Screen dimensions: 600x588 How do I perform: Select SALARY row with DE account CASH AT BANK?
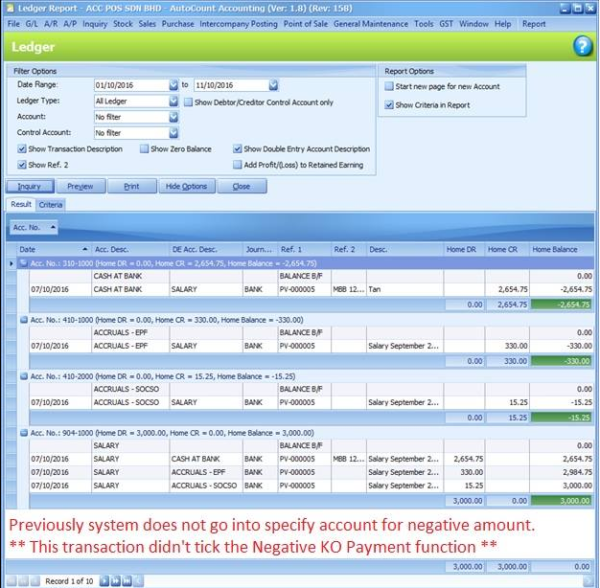311,459
